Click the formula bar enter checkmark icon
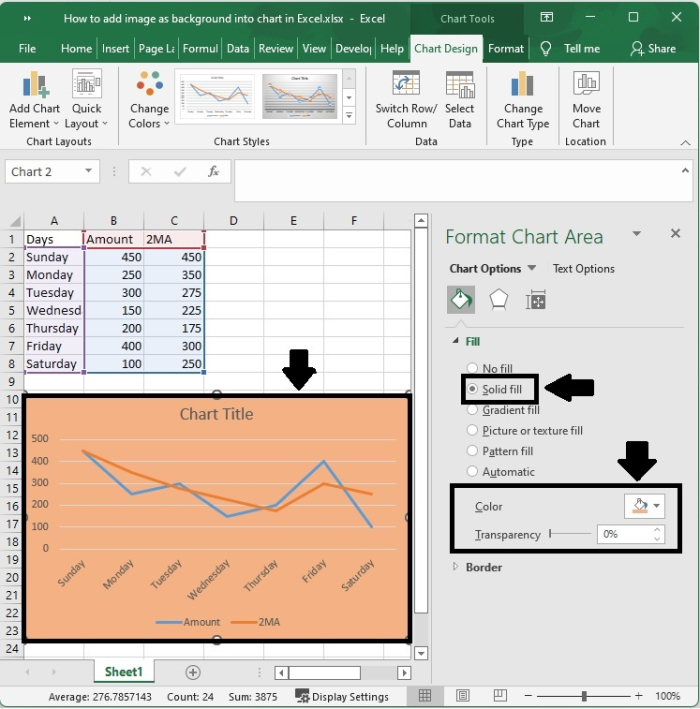Viewport: 700px width, 709px height. coord(180,172)
